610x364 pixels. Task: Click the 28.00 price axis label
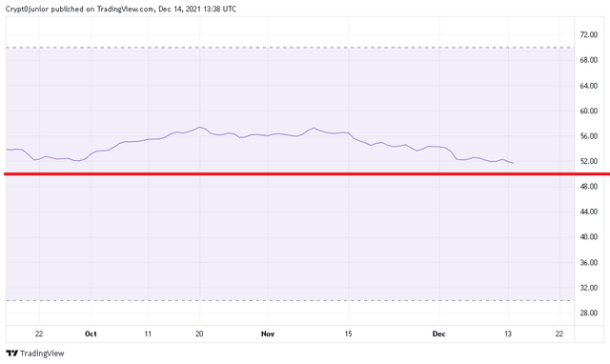pyautogui.click(x=589, y=313)
